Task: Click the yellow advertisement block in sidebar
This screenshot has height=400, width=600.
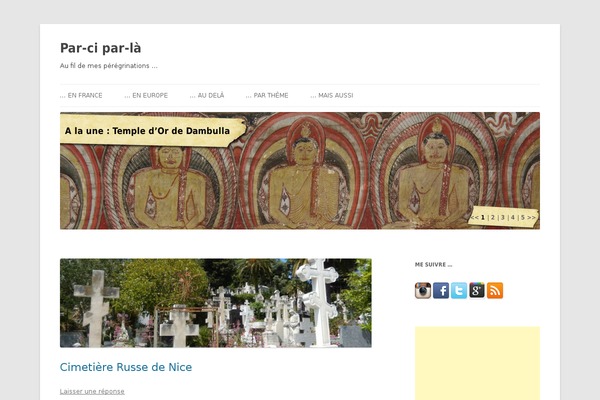Action: click(478, 363)
